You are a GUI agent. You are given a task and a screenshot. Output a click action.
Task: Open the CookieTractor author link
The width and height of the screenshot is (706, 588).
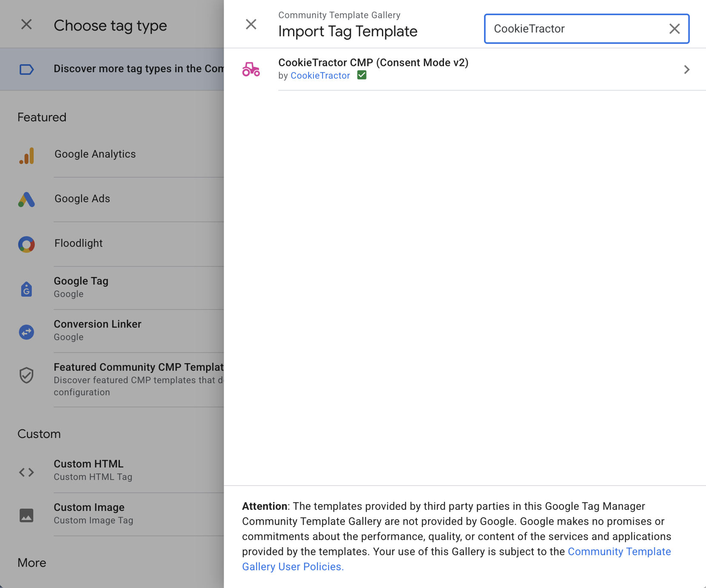[320, 76]
